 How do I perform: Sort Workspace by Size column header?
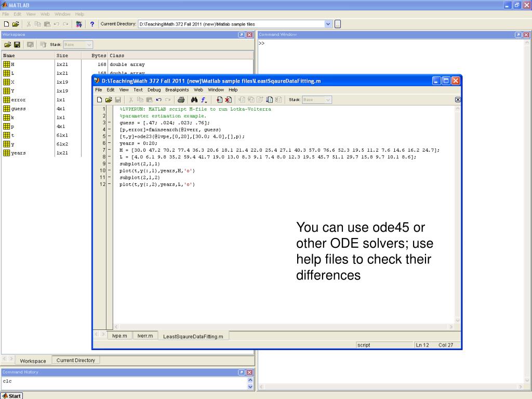pyautogui.click(x=68, y=55)
